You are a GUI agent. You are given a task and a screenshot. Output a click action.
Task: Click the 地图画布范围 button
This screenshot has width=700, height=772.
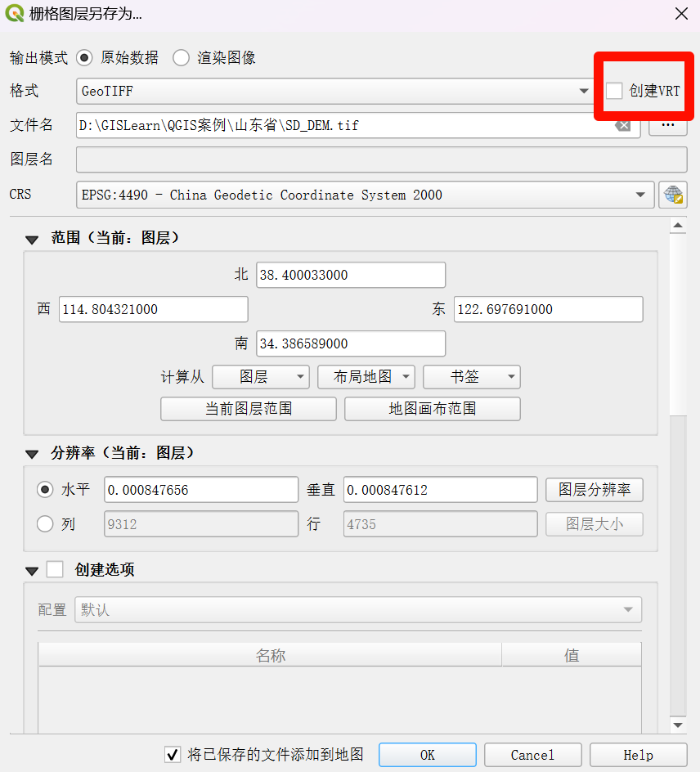[x=433, y=409]
